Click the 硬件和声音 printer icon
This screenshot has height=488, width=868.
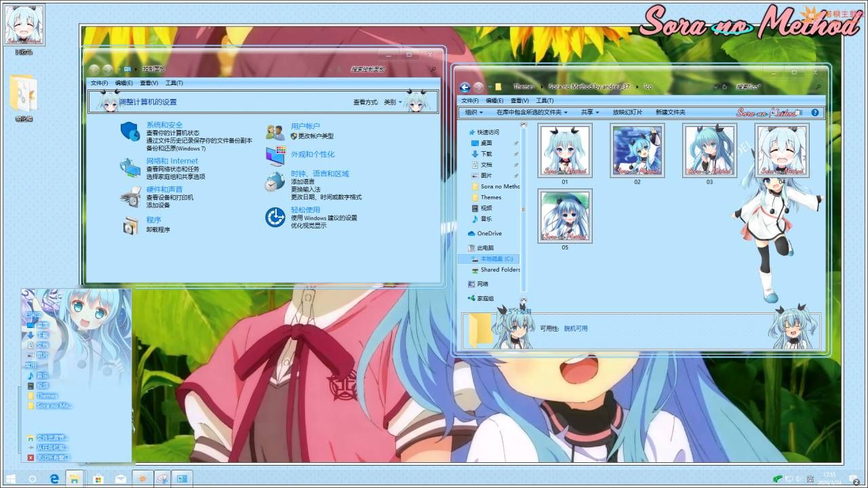130,197
